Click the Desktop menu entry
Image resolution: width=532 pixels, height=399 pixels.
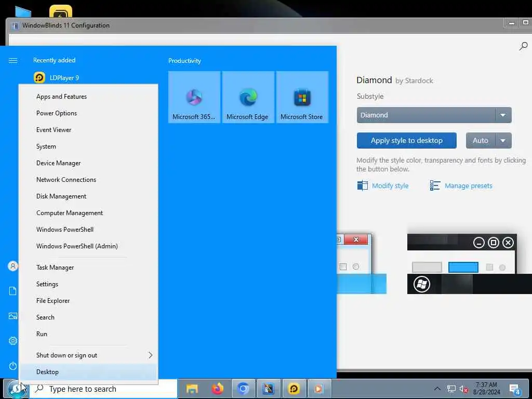[x=88, y=372]
